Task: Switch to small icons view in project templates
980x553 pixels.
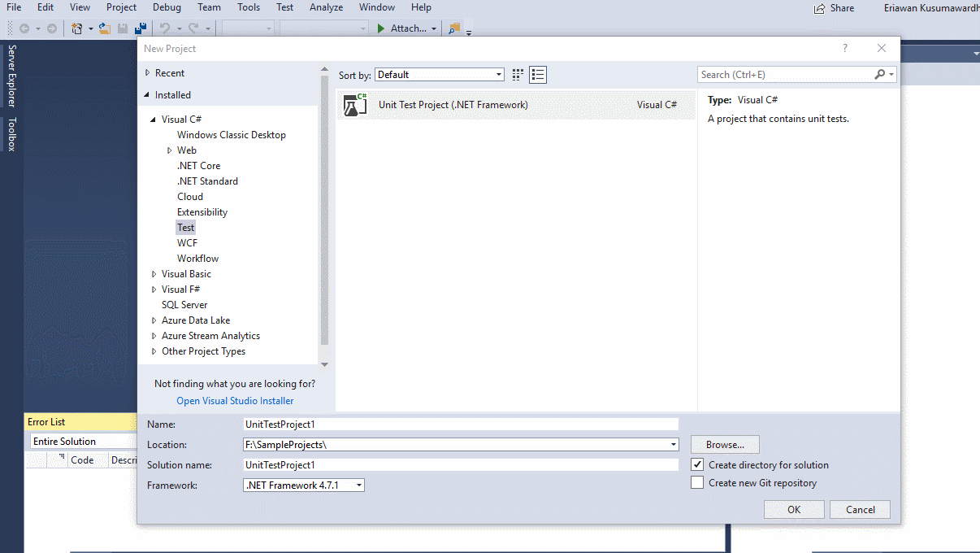Action: click(518, 74)
